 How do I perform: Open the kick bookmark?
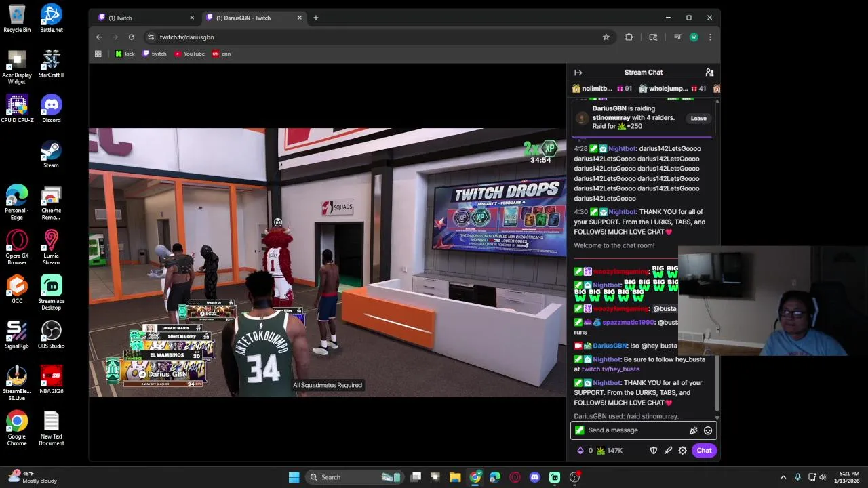click(x=125, y=54)
